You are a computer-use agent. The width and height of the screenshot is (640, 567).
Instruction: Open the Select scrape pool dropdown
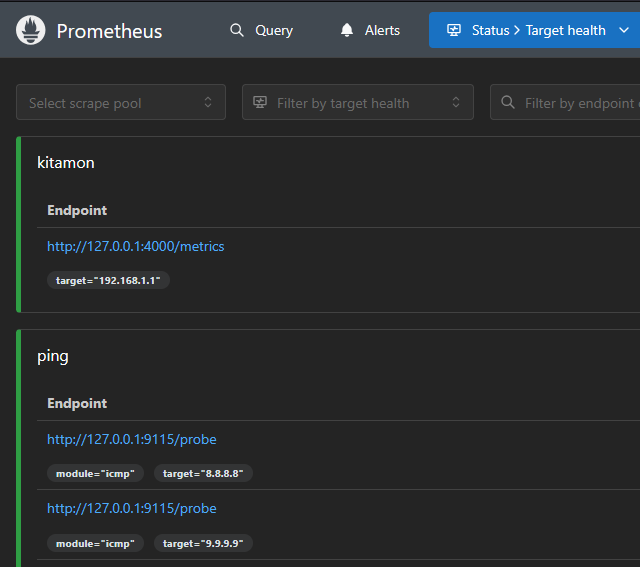121,102
